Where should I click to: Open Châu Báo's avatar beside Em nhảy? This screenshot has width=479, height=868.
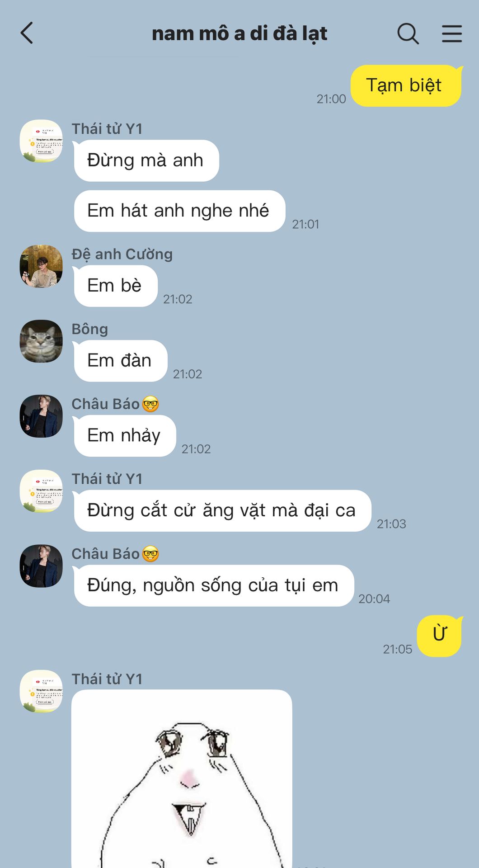tap(41, 416)
